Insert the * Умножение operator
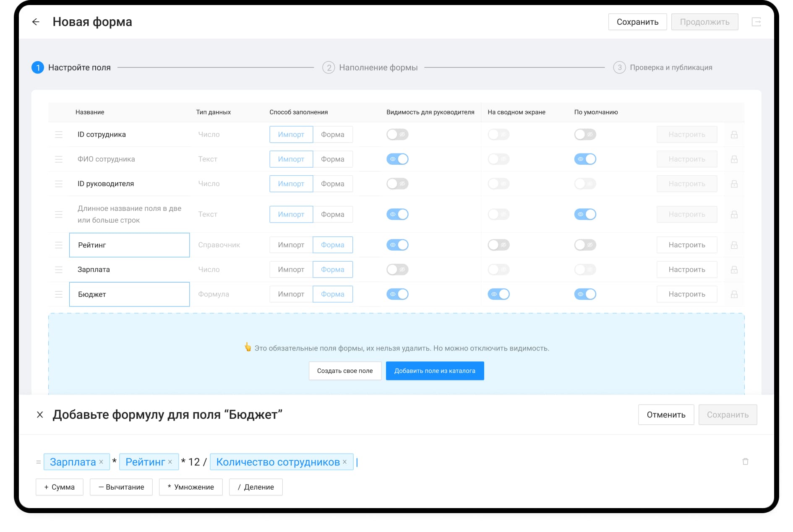The width and height of the screenshot is (793, 532). (x=190, y=487)
